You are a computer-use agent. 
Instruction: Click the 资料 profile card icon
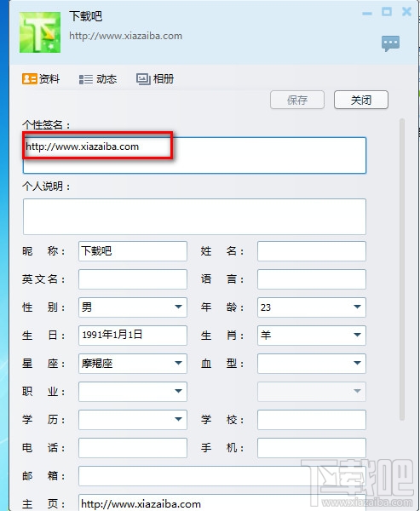(29, 79)
